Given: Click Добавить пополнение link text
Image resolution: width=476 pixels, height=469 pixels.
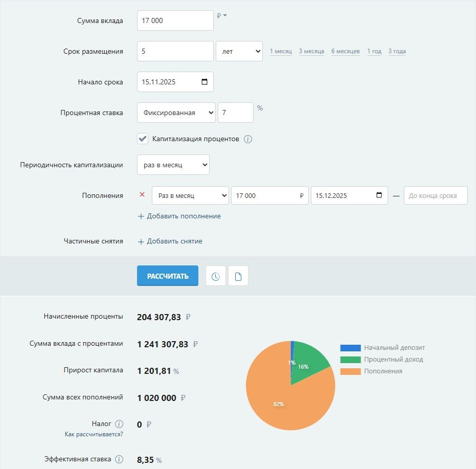Looking at the screenshot, I should [x=184, y=216].
